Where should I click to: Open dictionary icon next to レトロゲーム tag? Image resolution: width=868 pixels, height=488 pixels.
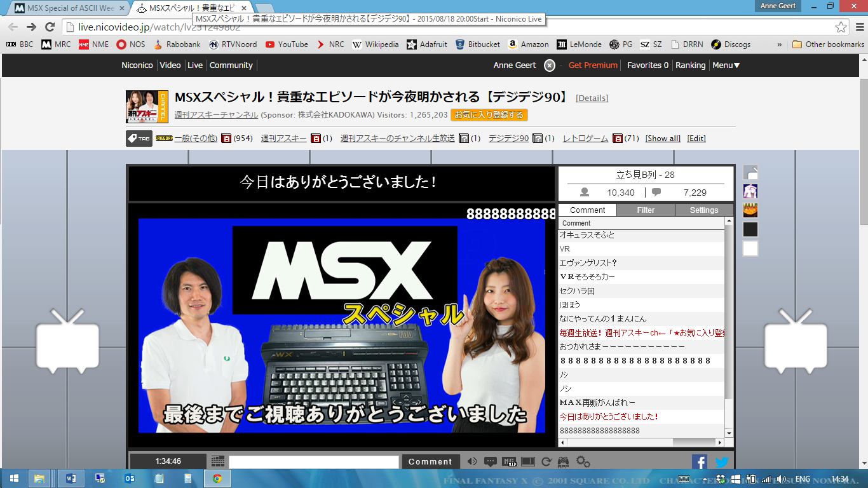click(x=617, y=139)
